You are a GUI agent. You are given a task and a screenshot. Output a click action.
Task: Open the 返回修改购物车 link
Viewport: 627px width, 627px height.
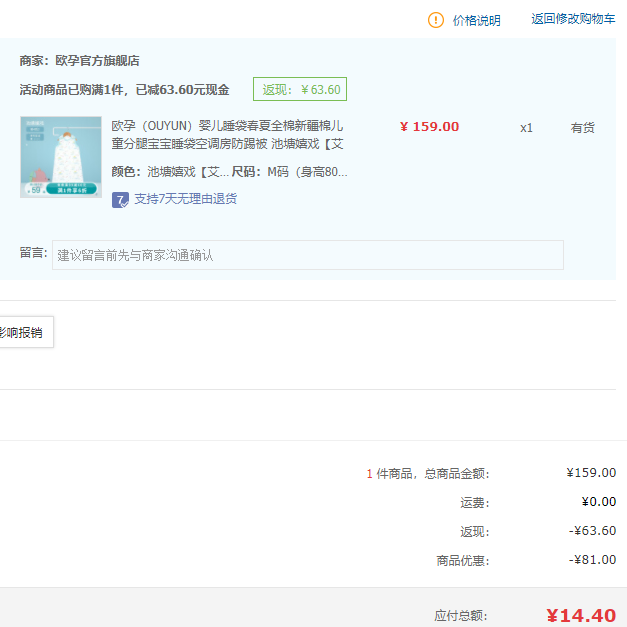pos(573,19)
